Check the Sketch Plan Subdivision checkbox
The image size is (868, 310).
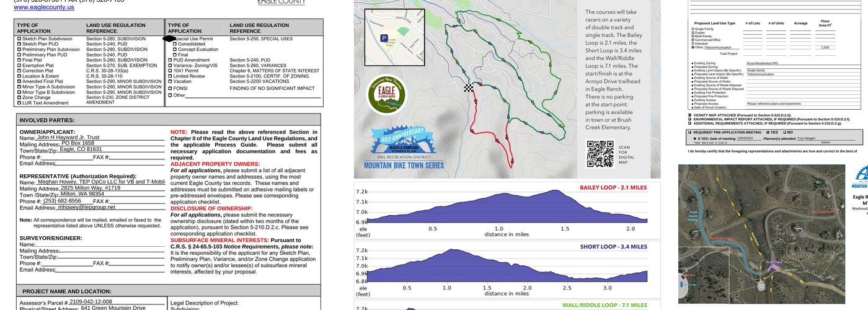point(19,39)
